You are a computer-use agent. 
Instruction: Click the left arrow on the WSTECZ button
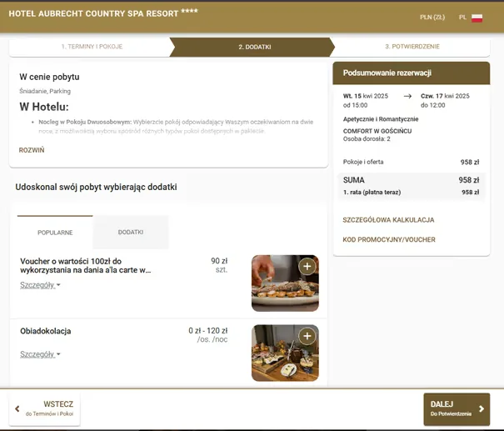click(17, 408)
